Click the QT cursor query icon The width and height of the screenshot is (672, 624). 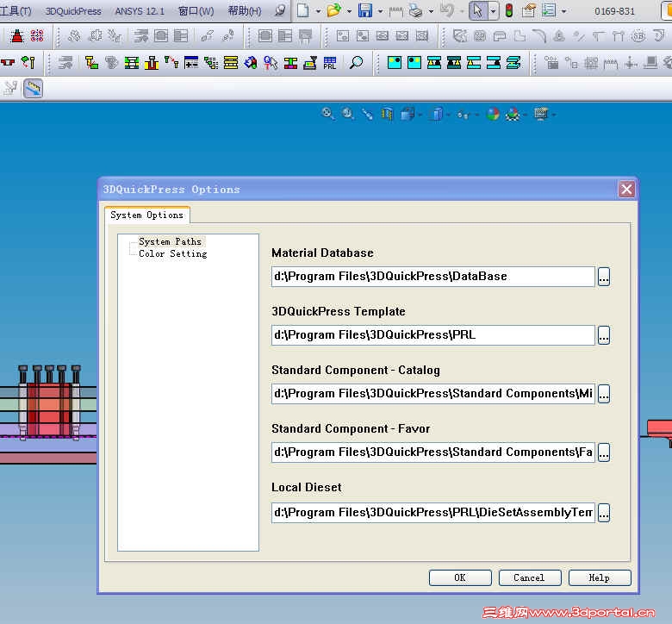point(270,63)
